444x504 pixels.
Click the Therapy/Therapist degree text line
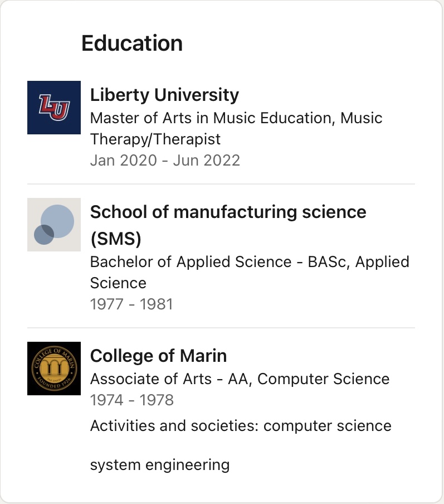(x=155, y=139)
